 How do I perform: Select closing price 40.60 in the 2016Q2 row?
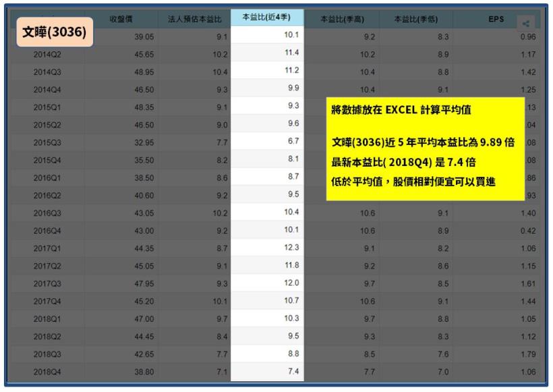coord(144,196)
